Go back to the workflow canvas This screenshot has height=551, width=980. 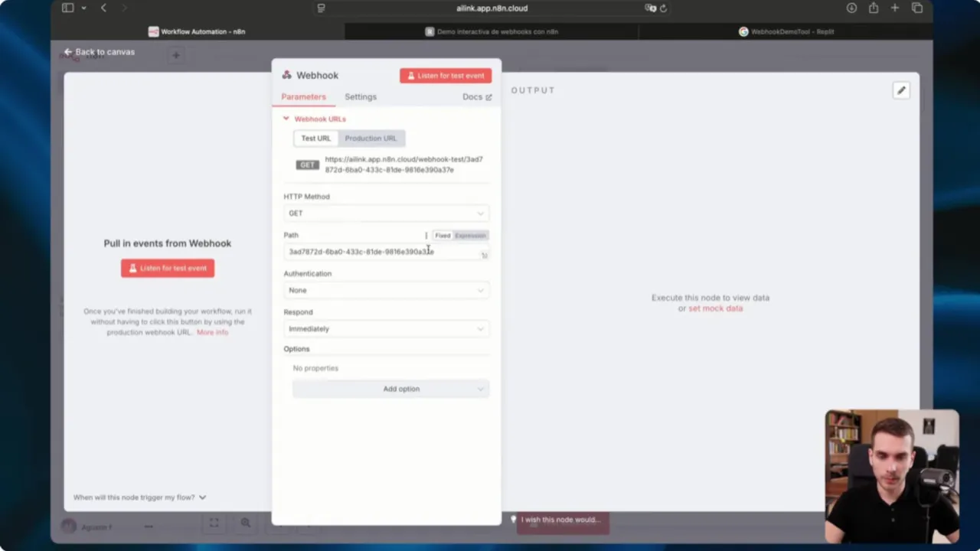click(x=100, y=52)
